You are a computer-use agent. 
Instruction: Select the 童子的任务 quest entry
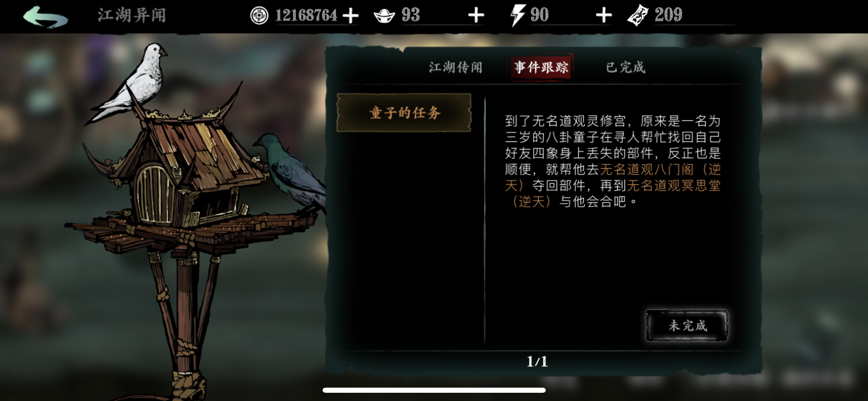[x=404, y=113]
